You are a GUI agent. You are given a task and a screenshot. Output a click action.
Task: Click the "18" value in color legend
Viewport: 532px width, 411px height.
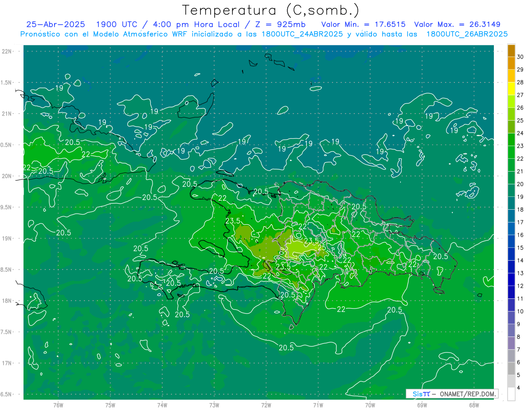coord(520,210)
